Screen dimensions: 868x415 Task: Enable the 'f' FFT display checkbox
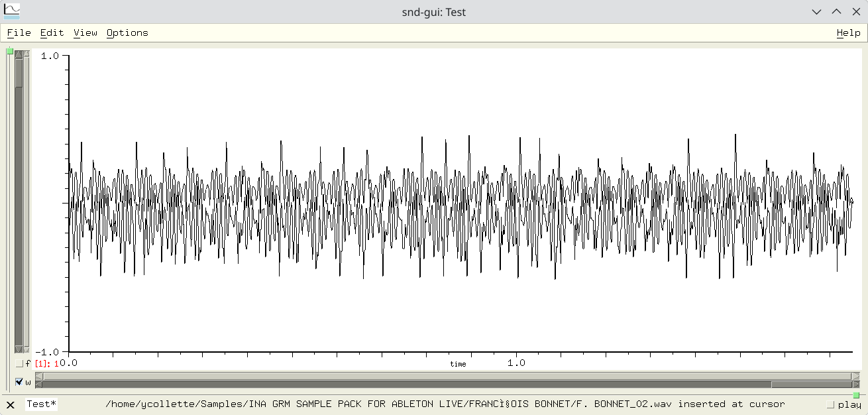pos(19,363)
